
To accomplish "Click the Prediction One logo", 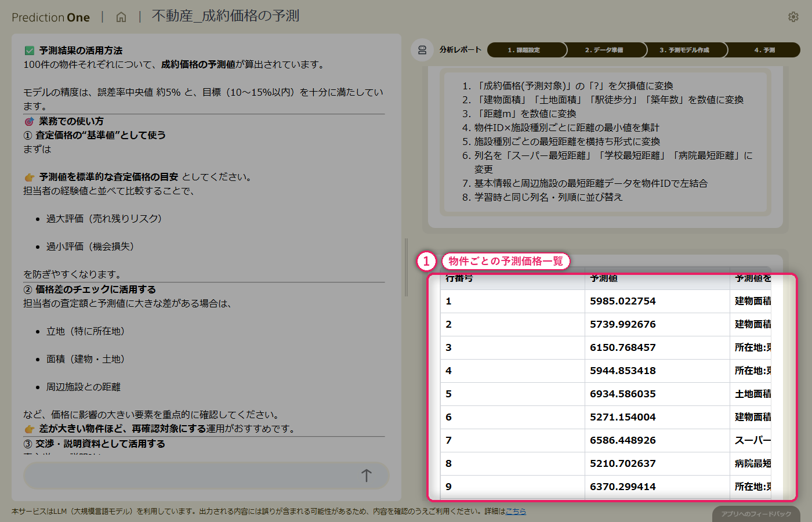I will 51,17.
